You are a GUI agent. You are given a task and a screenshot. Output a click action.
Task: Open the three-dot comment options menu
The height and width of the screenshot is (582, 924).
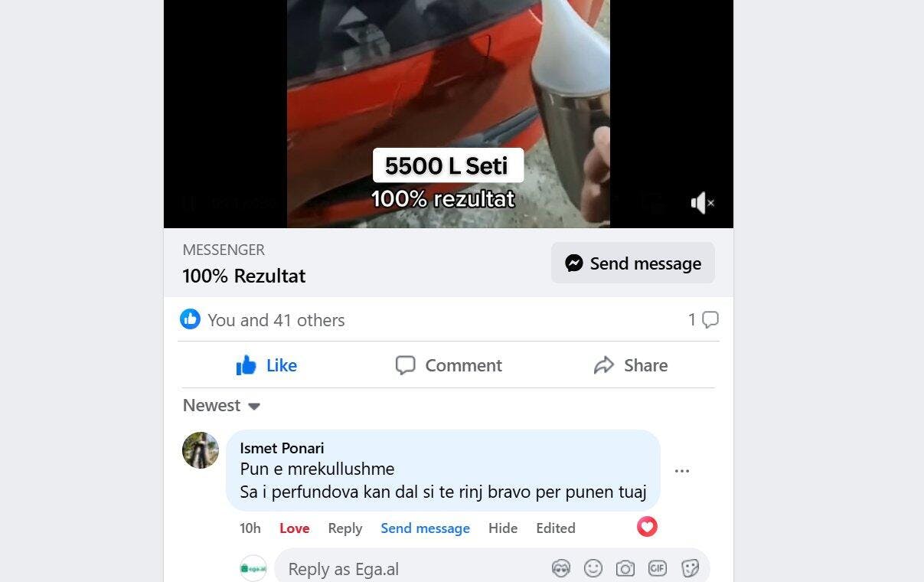[x=682, y=471]
